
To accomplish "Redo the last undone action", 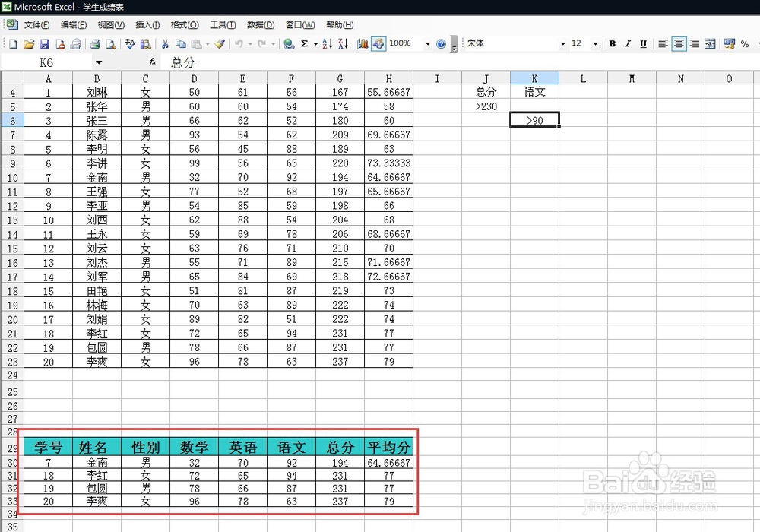I will click(261, 44).
